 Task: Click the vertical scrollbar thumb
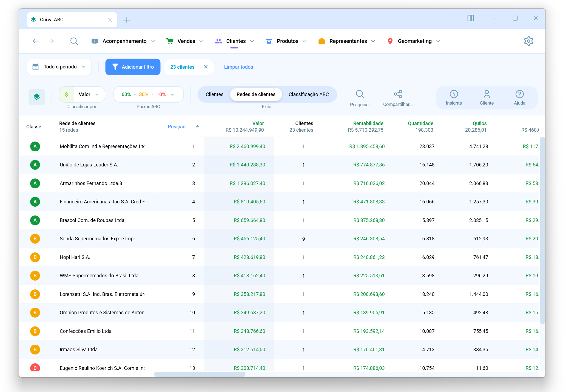coord(542,230)
